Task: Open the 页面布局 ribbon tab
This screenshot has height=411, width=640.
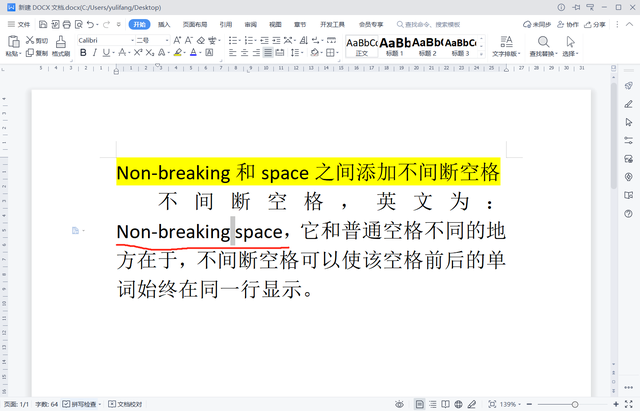Action: (195, 24)
